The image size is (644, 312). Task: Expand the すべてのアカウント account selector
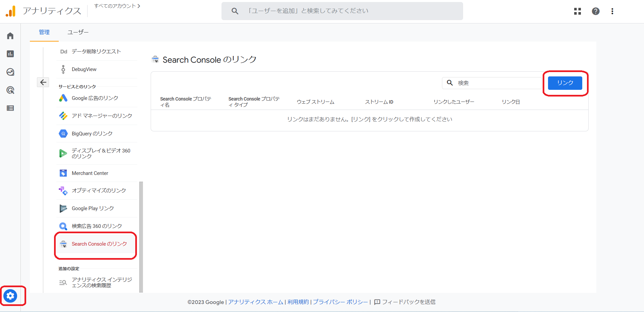click(x=117, y=6)
